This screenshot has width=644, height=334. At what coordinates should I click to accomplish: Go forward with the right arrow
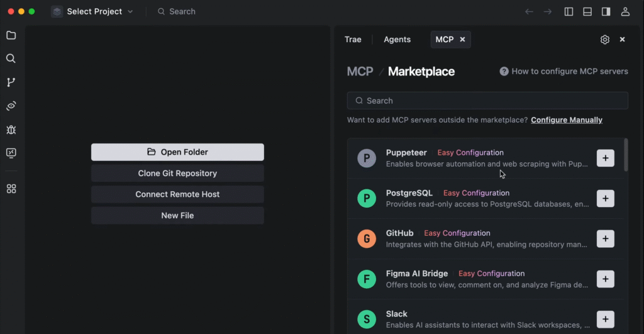[x=548, y=11]
